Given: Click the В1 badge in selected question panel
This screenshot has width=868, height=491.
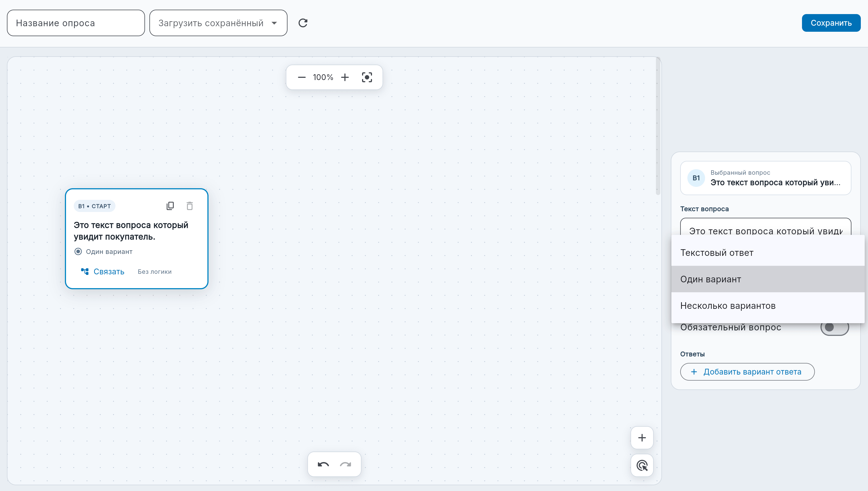Looking at the screenshot, I should pos(696,178).
